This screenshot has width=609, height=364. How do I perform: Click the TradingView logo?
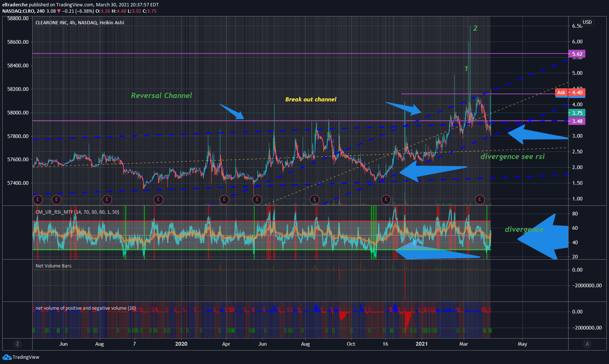[21, 357]
